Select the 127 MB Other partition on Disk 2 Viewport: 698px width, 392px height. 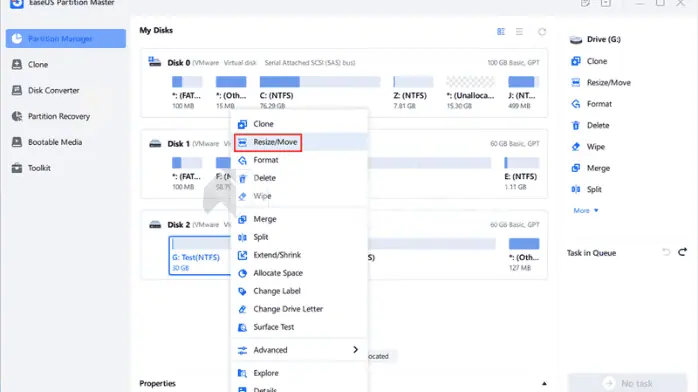coord(524,255)
